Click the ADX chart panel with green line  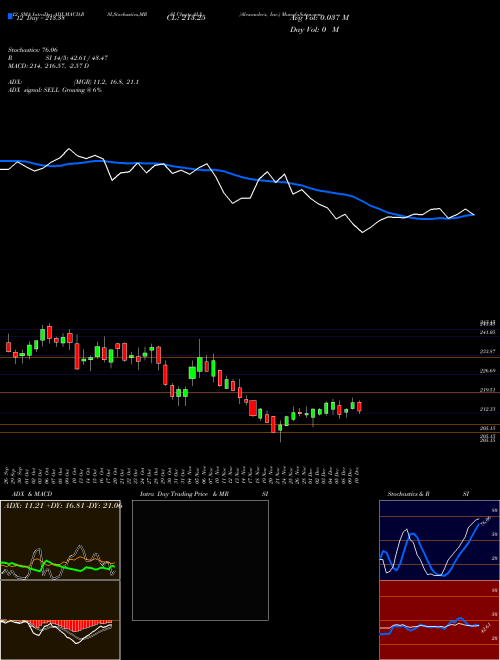click(x=60, y=540)
